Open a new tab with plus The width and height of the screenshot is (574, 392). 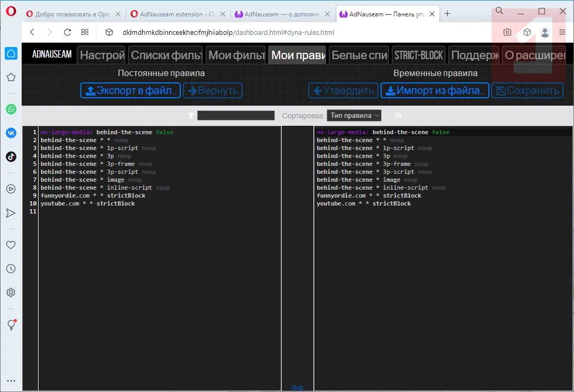[447, 14]
